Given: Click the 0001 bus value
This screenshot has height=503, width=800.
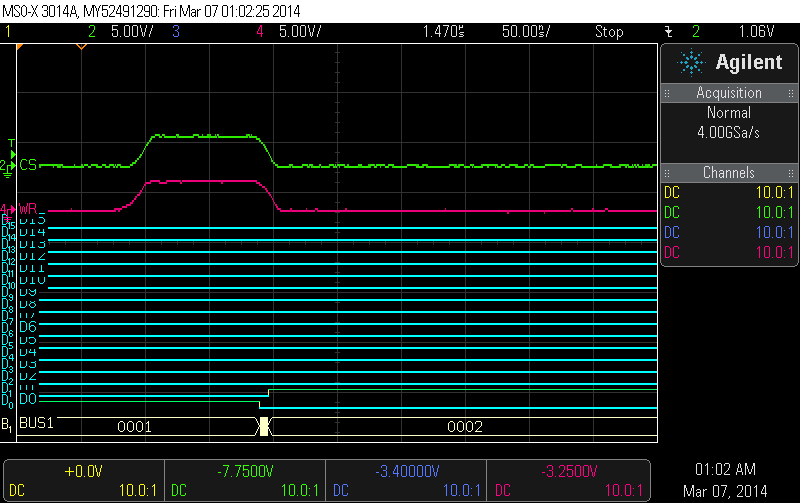Looking at the screenshot, I should [134, 426].
